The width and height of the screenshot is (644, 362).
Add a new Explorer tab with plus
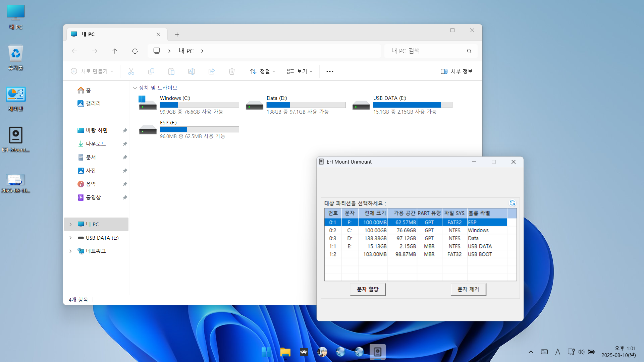pyautogui.click(x=177, y=35)
